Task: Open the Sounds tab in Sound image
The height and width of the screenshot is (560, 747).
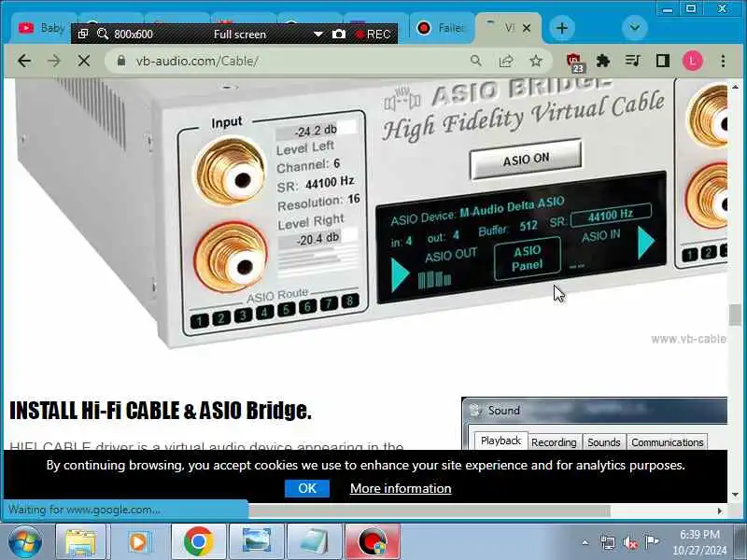Action: [603, 442]
